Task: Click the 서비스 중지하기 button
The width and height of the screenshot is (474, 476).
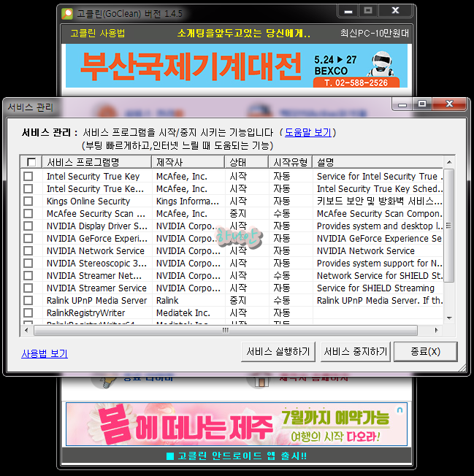Action: point(355,352)
